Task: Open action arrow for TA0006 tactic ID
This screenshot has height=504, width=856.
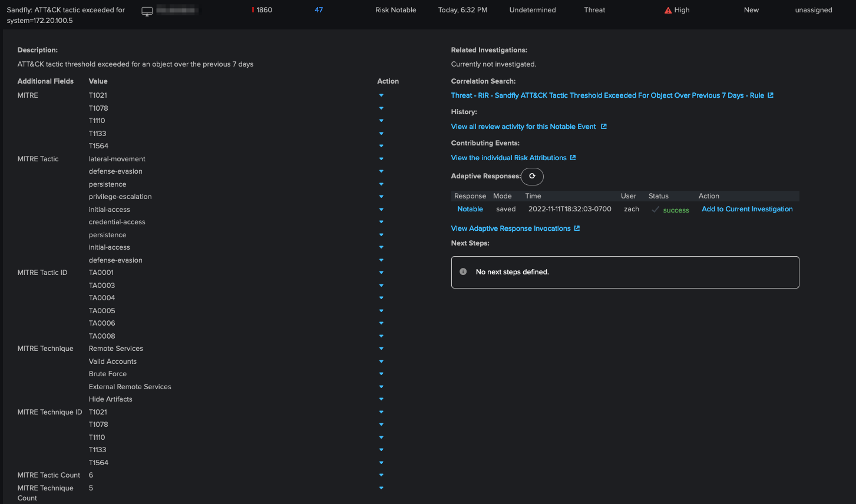Action: (x=381, y=323)
